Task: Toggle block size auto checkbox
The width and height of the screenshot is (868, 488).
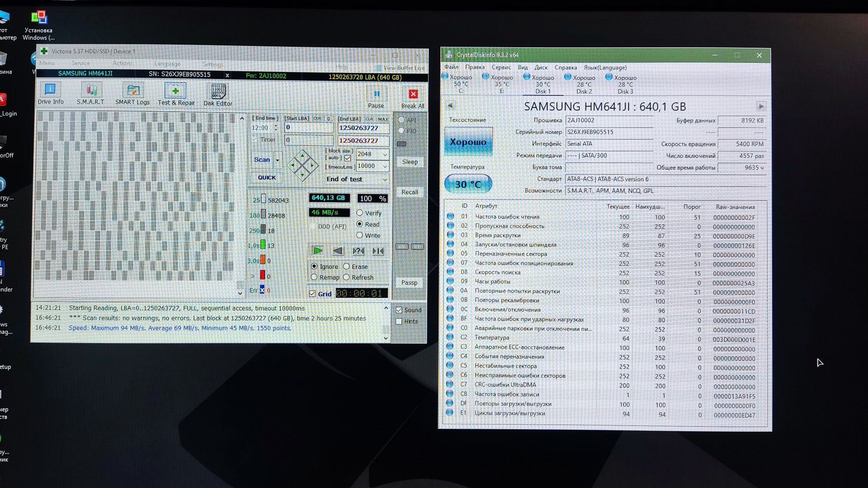Action: 348,158
